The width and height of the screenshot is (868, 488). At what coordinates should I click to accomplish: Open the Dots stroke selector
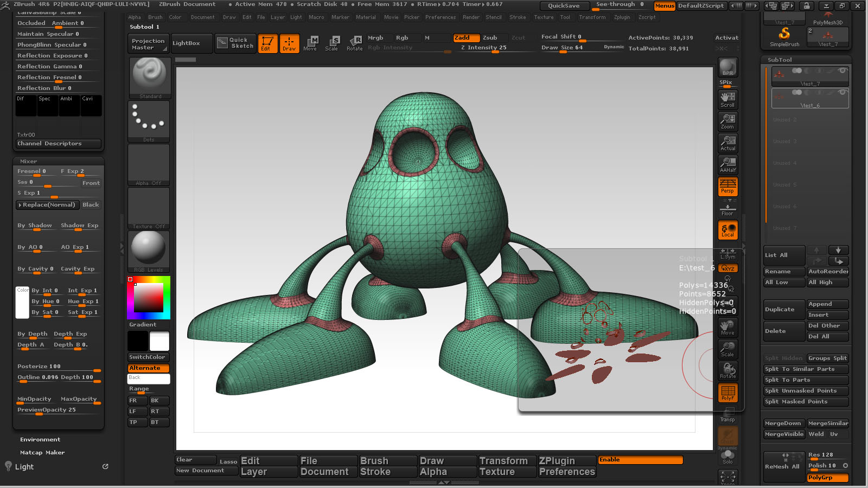tap(149, 121)
